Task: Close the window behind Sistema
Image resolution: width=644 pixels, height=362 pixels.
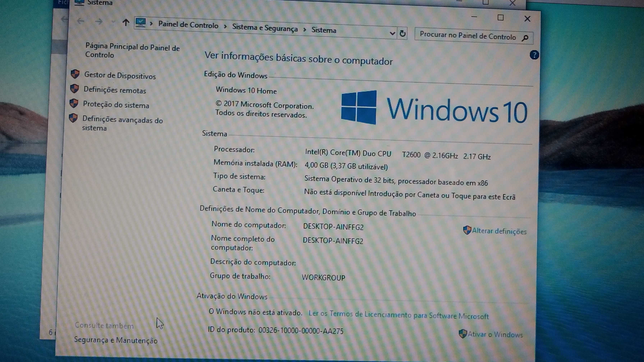Action: coord(512,3)
